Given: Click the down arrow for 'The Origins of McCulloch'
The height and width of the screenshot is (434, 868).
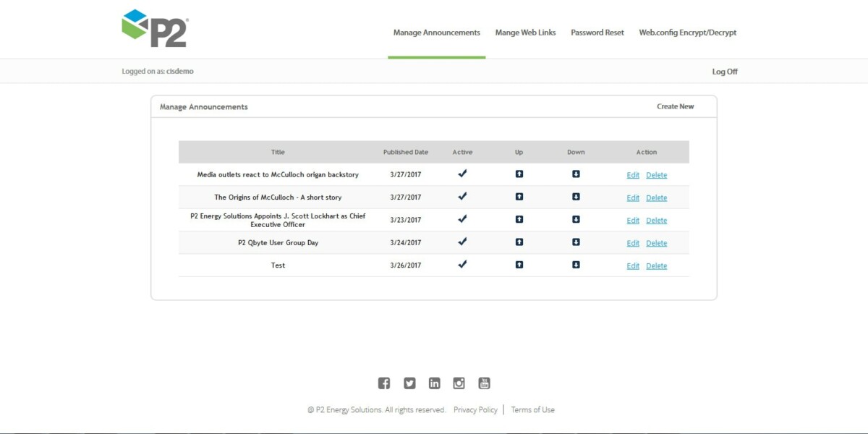Looking at the screenshot, I should [576, 197].
